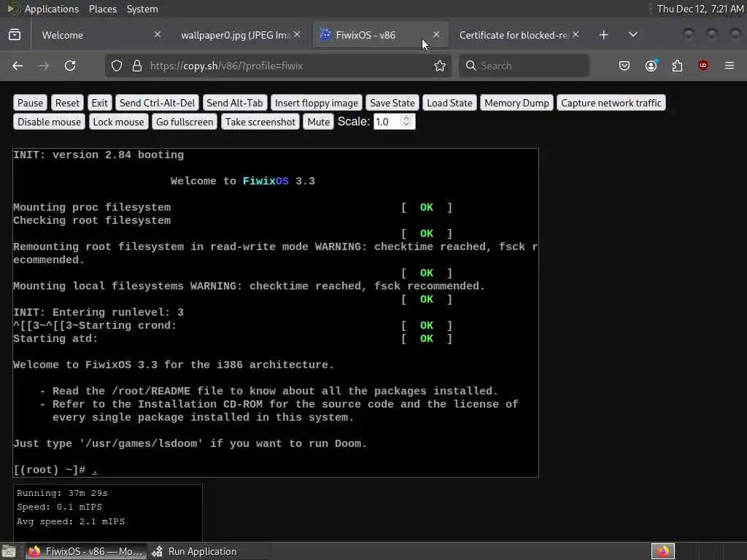The height and width of the screenshot is (560, 747).
Task: Open FiwixOS - v86 Firefox taskbar entry
Action: pyautogui.click(x=86, y=551)
